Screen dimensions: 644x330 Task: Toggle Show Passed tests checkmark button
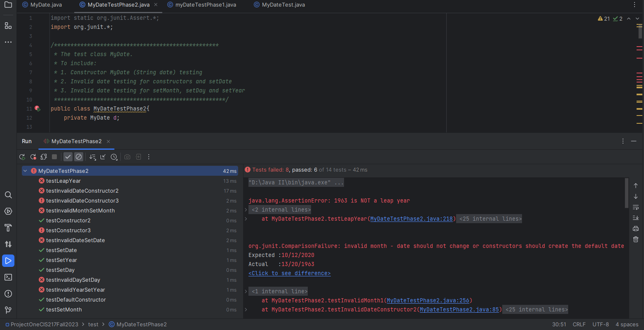(68, 157)
